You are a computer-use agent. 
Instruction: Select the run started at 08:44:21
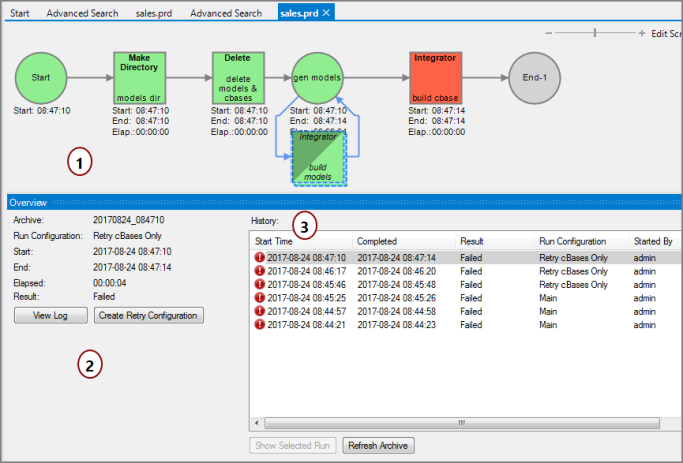click(300, 324)
